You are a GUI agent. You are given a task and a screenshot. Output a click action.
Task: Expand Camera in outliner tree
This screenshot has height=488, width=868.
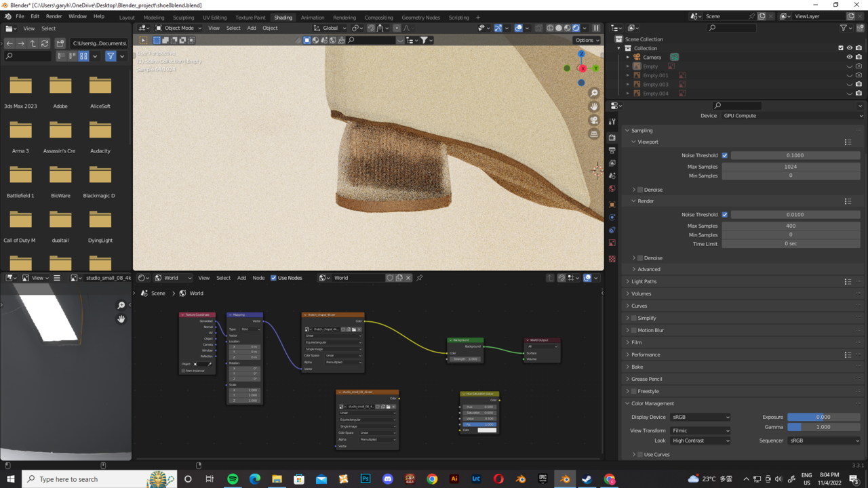[628, 58]
